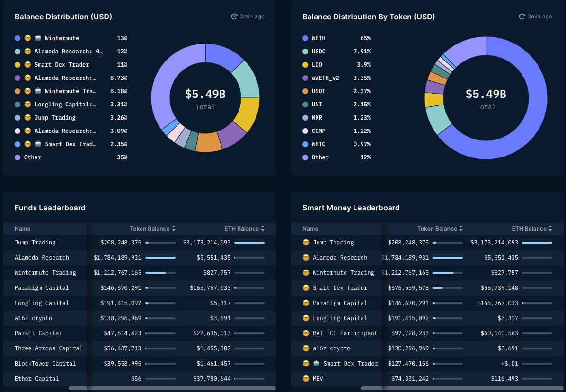
Task: Sort Funds Leaderboard by Token Balance
Action: point(153,229)
